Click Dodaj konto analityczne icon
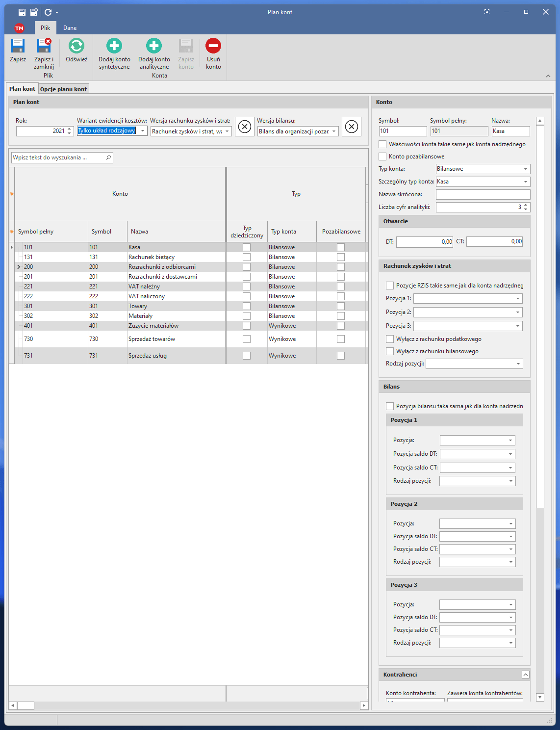Viewport: 560px width, 730px height. [x=154, y=46]
